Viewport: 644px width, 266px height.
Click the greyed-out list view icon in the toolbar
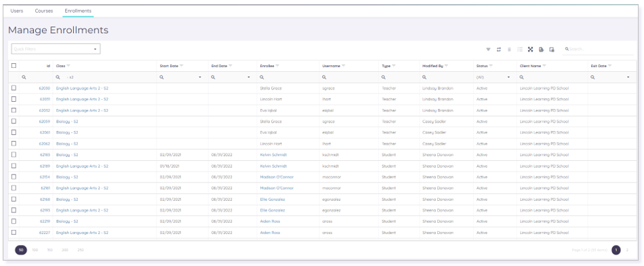click(520, 50)
